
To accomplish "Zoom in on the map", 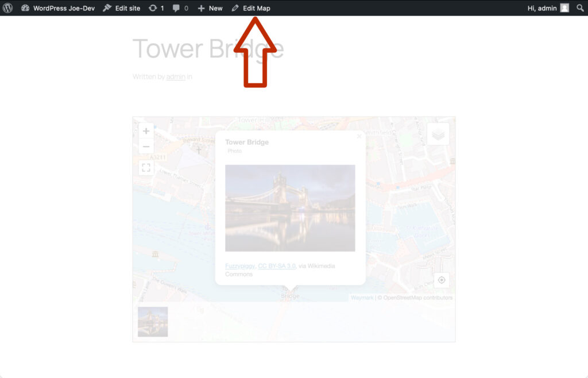I will tap(146, 131).
